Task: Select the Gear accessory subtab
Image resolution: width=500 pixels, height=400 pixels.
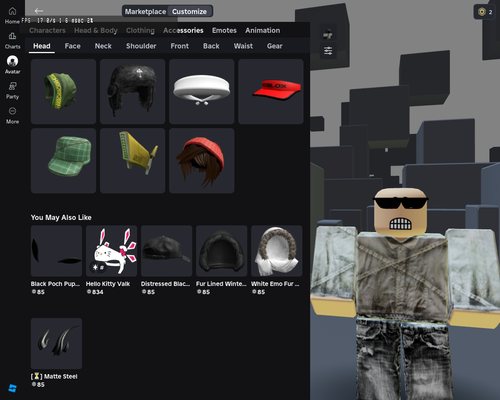Action: [x=274, y=46]
